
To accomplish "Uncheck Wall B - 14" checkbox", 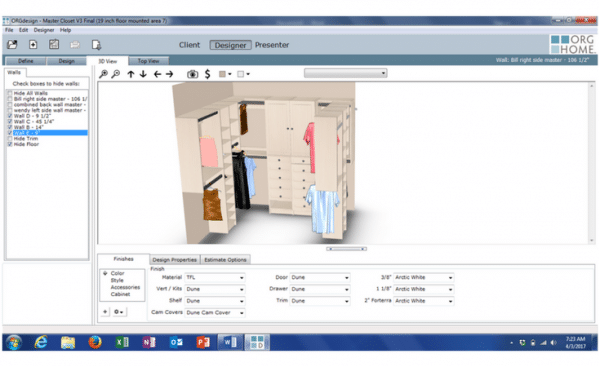I will pos(10,127).
